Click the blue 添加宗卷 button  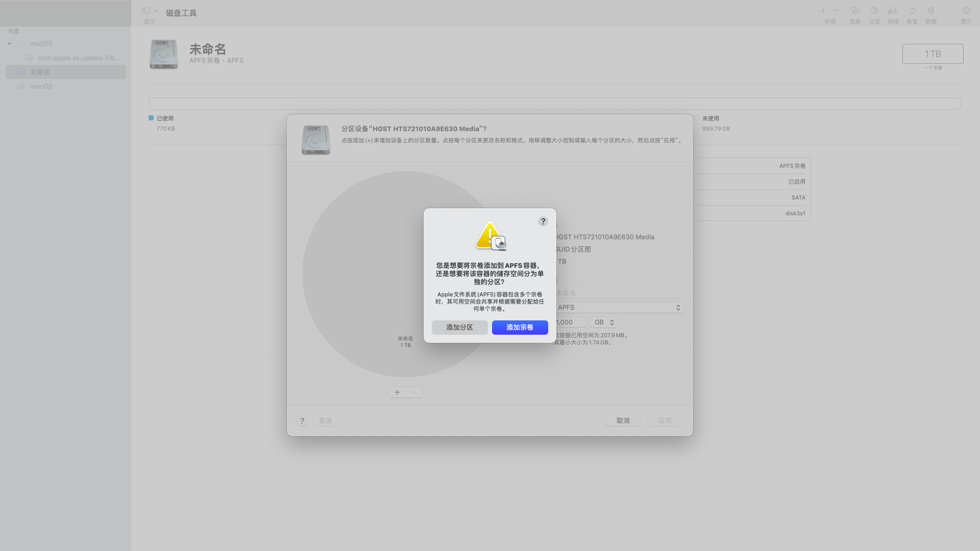(520, 328)
